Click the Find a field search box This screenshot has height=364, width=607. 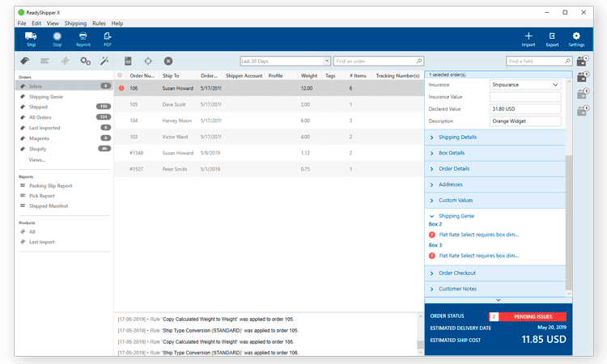point(539,61)
